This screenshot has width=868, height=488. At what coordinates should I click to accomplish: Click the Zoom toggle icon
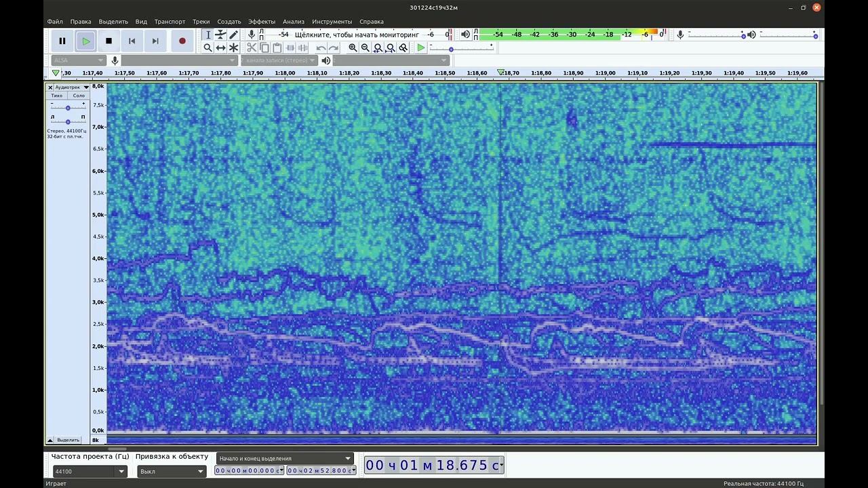coord(403,47)
